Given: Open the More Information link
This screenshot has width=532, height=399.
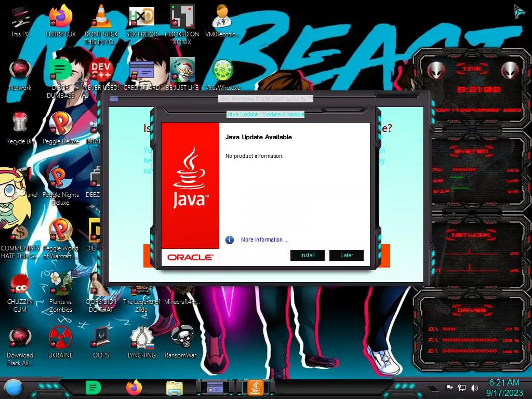Looking at the screenshot, I should (264, 240).
